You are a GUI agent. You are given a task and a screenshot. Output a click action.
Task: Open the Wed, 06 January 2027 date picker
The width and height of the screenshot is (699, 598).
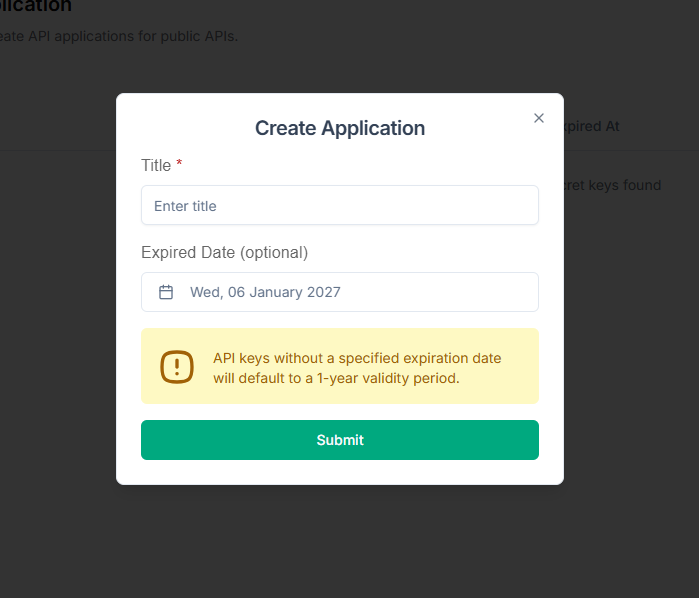point(340,292)
